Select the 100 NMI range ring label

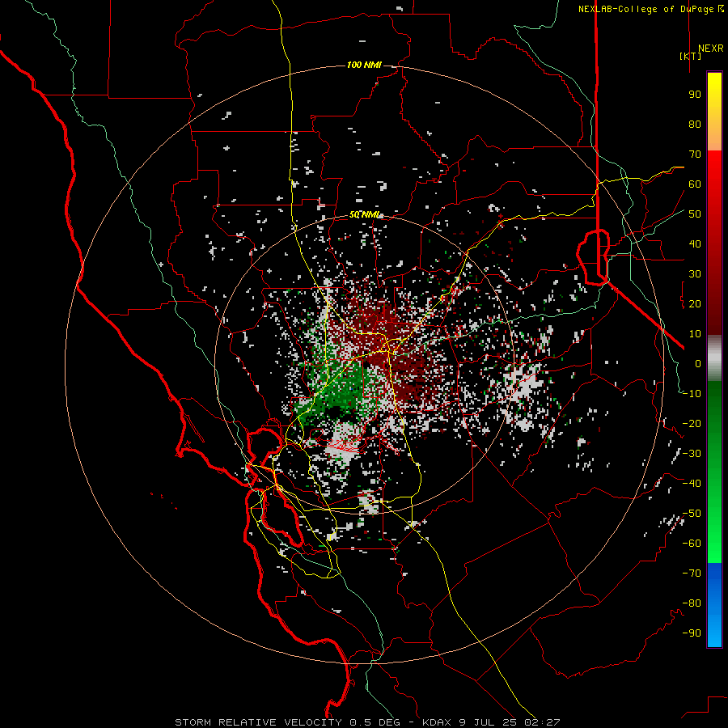tap(364, 65)
